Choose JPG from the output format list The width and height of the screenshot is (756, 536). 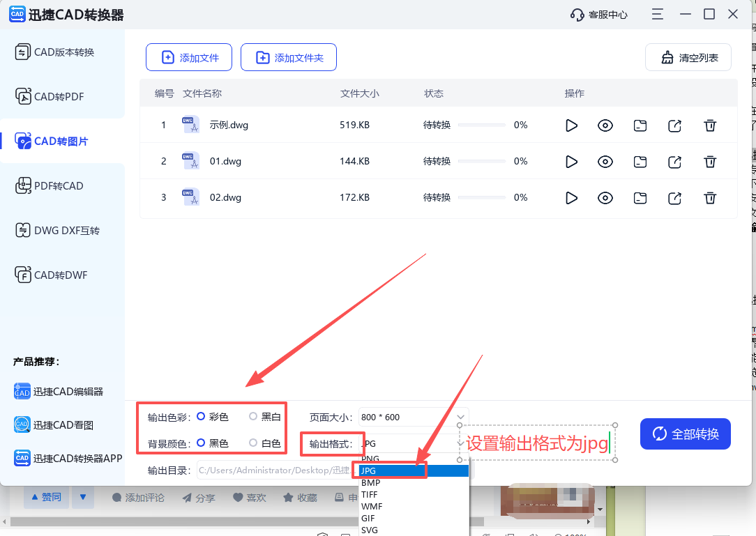coord(389,470)
